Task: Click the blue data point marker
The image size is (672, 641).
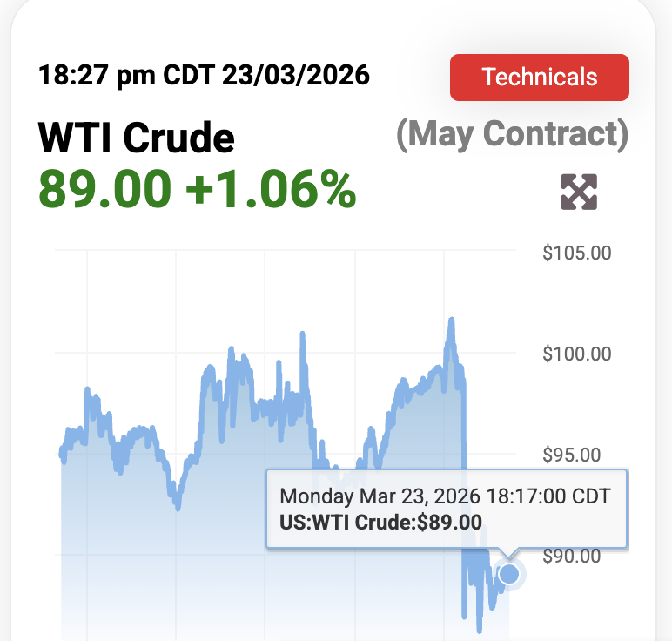Action: click(509, 574)
